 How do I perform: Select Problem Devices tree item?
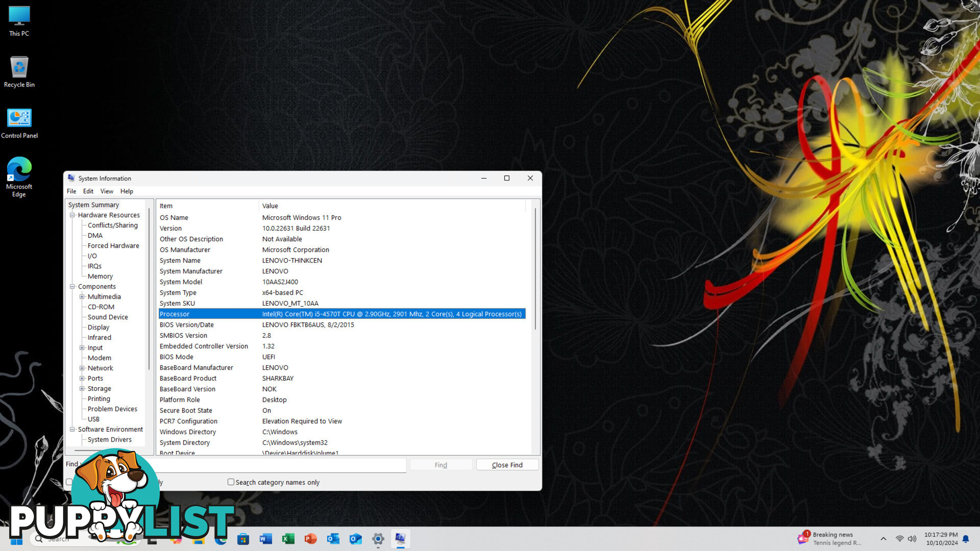pos(112,409)
